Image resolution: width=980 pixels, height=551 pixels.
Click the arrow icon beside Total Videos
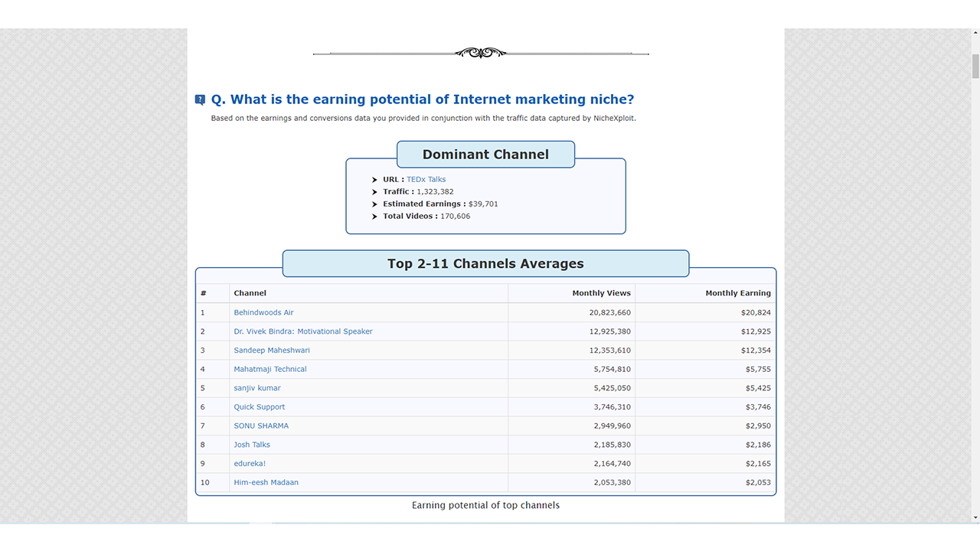click(374, 216)
